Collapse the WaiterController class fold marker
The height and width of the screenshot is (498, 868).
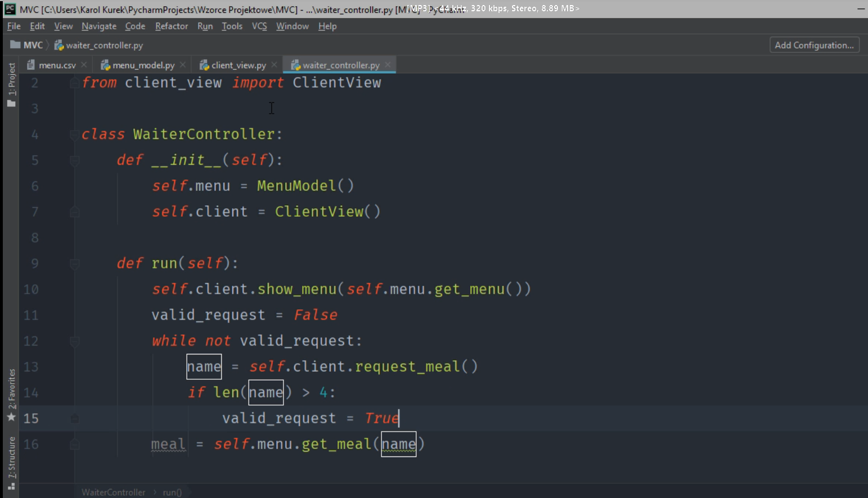74,134
